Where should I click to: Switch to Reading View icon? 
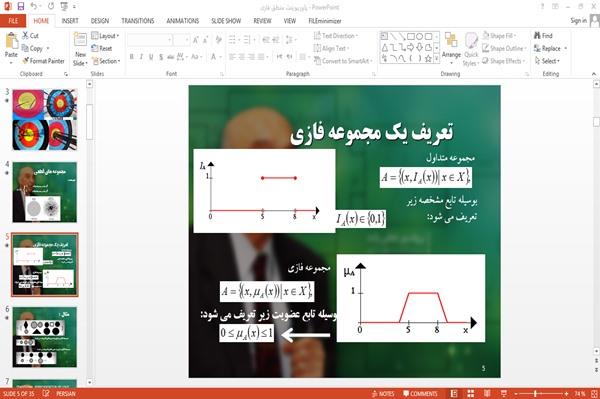(x=487, y=394)
